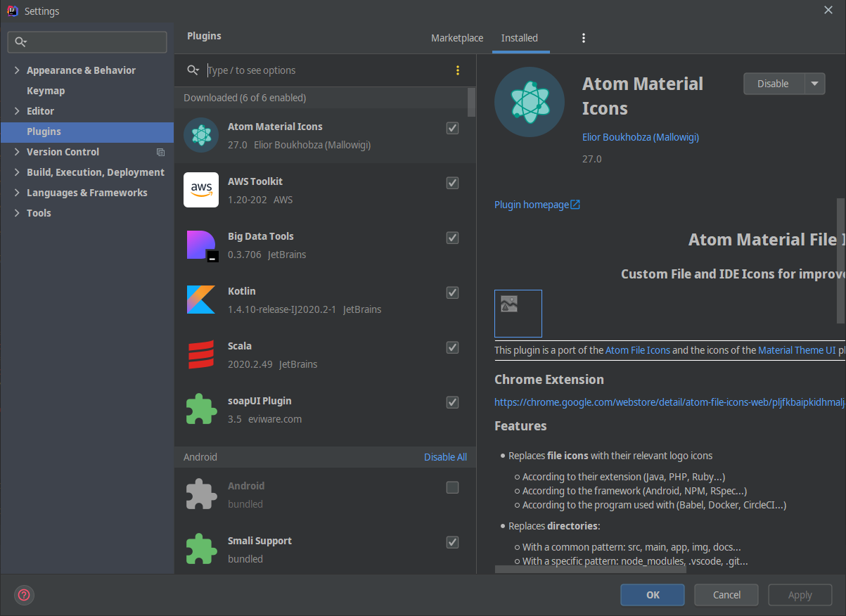Select the Scala plugin name
Screen dimensions: 846x616
(x=240, y=346)
